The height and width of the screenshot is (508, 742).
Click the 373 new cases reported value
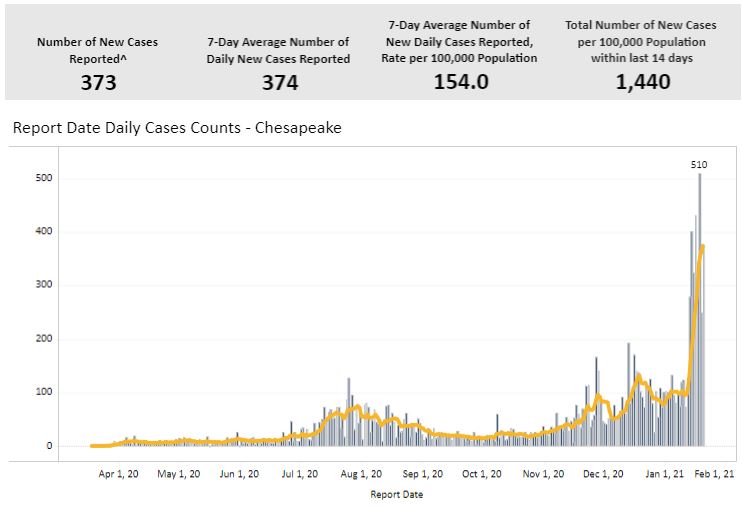tap(98, 82)
